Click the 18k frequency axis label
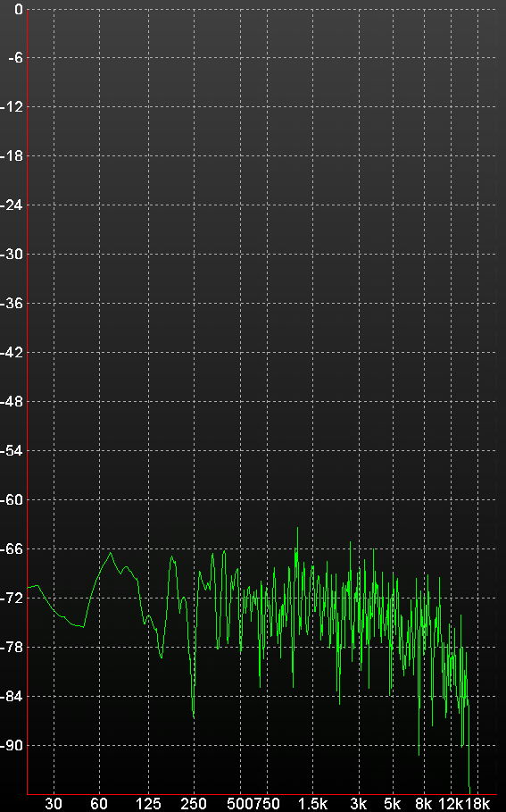Image resolution: width=506 pixels, height=812 pixels. point(477,803)
